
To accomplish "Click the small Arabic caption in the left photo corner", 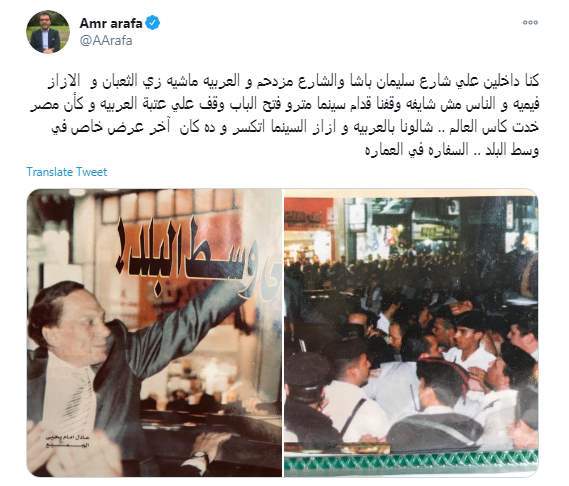I will tap(67, 441).
